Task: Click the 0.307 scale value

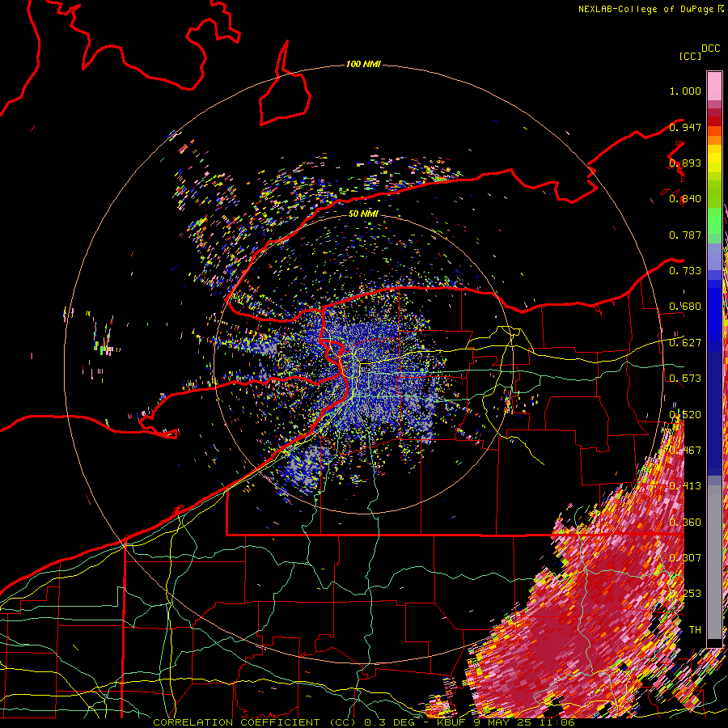Action: 685,557
